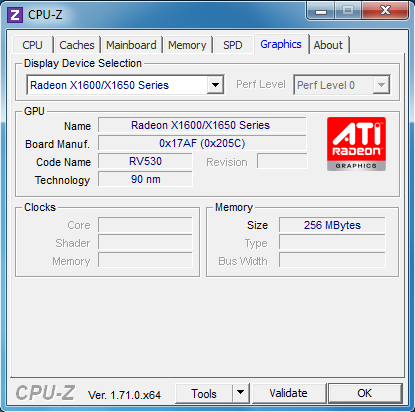Click the empty Memory Type field
The image size is (415, 412).
point(332,243)
